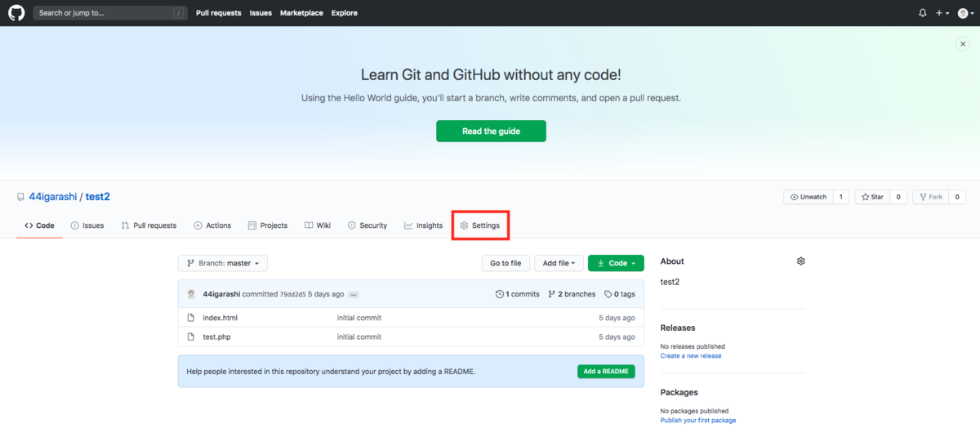Click the Read the guide button
Viewport: 980px width, 437px height.
[x=491, y=131]
